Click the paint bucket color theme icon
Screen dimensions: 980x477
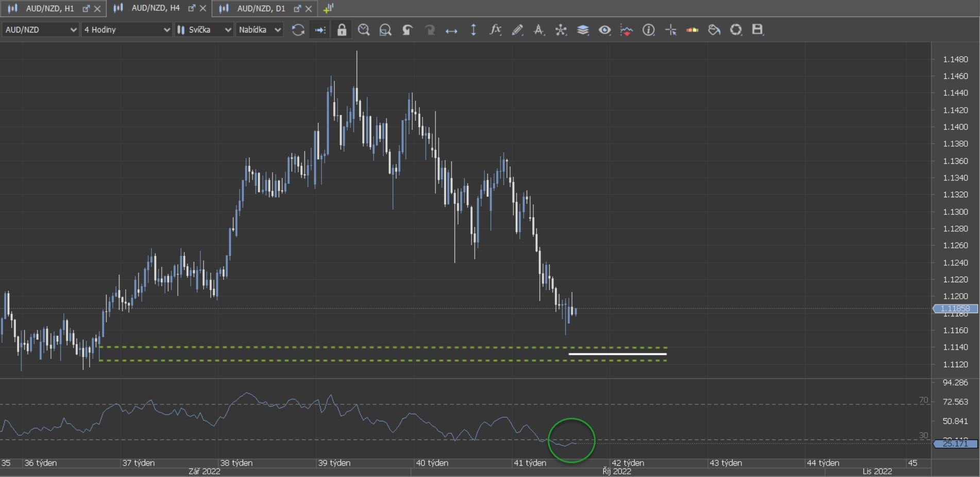point(714,30)
